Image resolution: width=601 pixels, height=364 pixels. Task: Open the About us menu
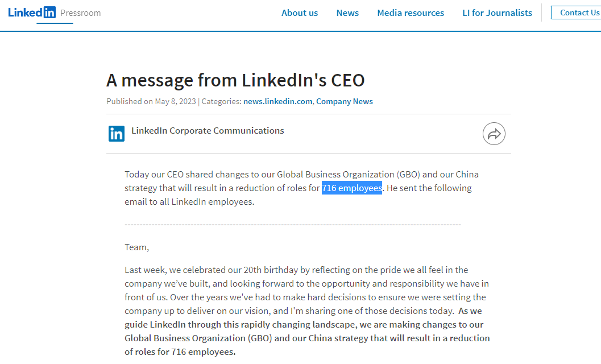point(300,13)
